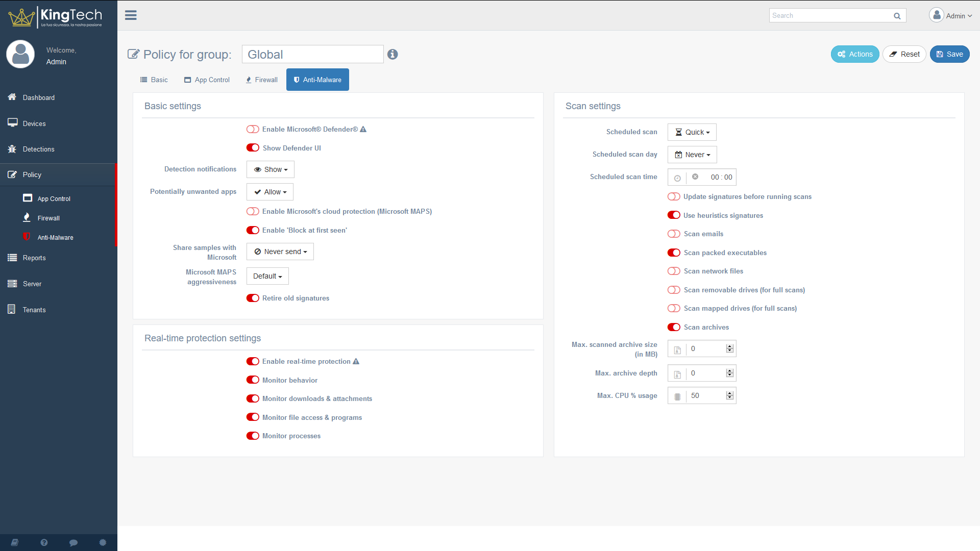The height and width of the screenshot is (551, 980).
Task: Toggle Monitor processes switch
Action: pyautogui.click(x=253, y=436)
